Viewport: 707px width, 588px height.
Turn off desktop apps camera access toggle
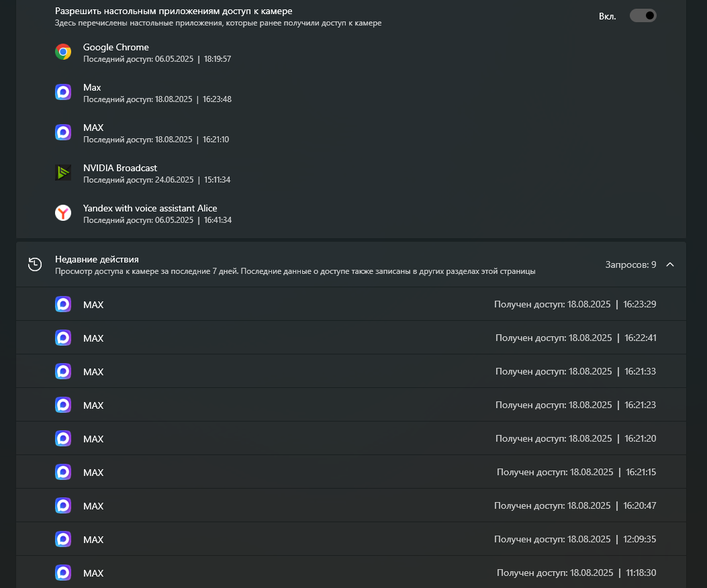pos(643,15)
